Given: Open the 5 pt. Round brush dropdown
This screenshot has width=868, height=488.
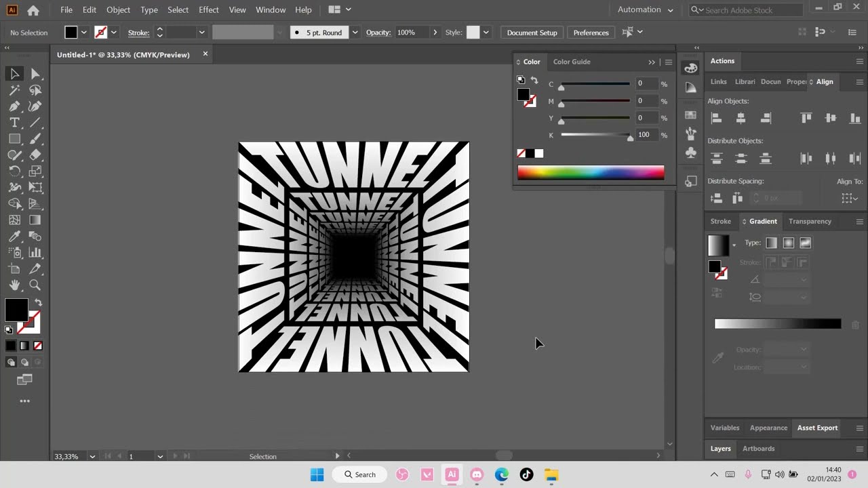Looking at the screenshot, I should point(355,33).
